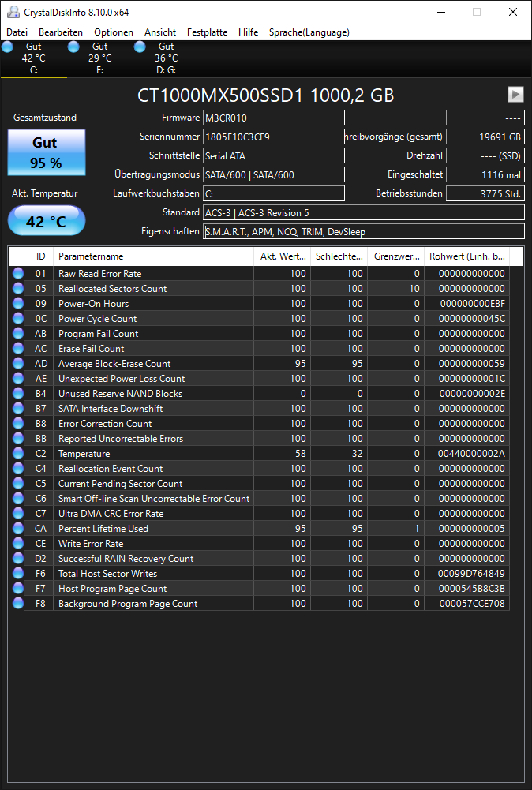Click status orb for Ultra DMA CRC Error Rate
This screenshot has height=790, width=532.
tap(18, 514)
